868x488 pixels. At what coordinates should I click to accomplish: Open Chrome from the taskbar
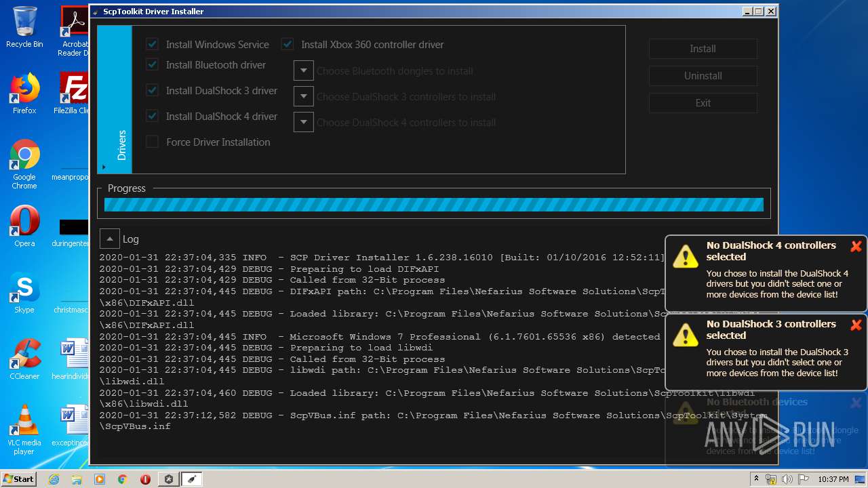tap(122, 479)
